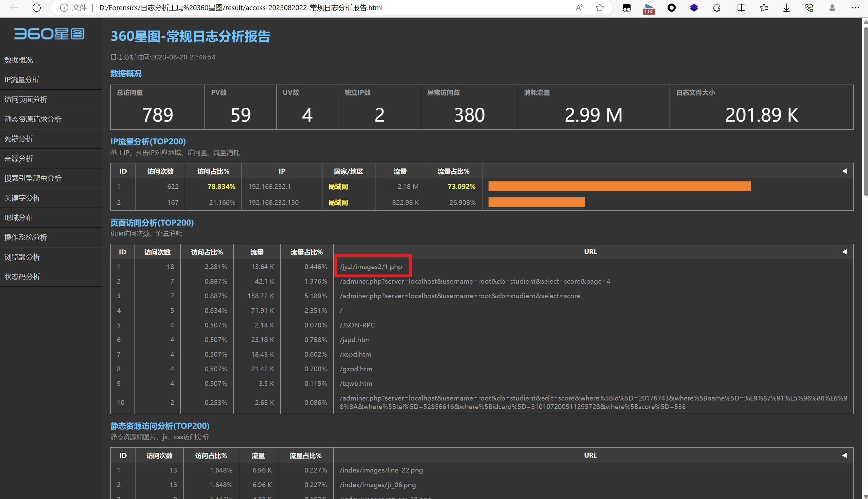The image size is (868, 499).
Task: Click the 360星图 logo
Action: click(x=49, y=34)
